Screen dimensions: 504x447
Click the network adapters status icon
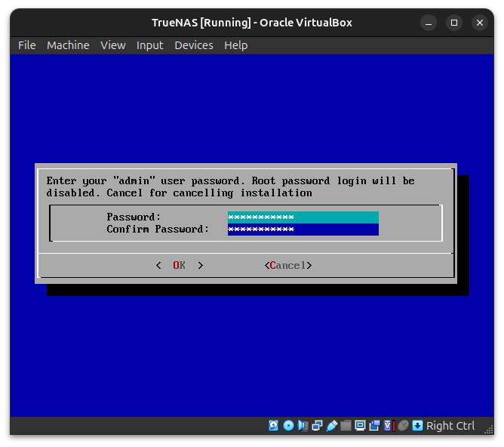(317, 426)
